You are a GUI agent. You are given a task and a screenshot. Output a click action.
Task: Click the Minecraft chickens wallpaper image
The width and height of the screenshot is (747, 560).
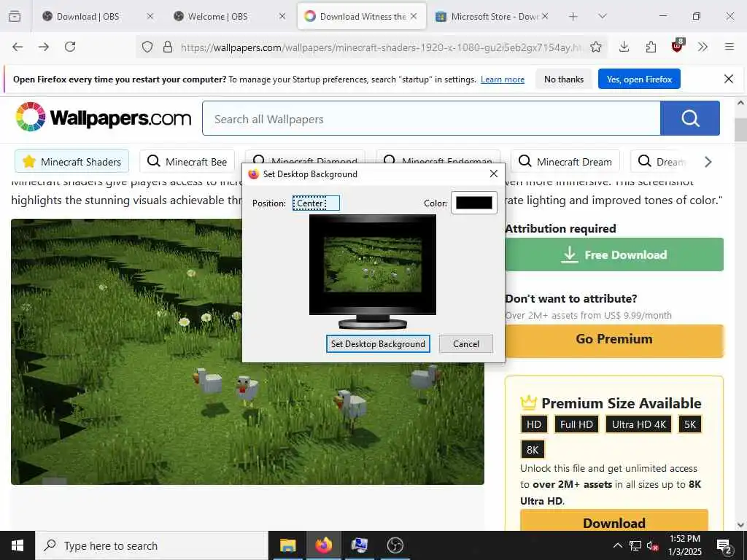247,351
